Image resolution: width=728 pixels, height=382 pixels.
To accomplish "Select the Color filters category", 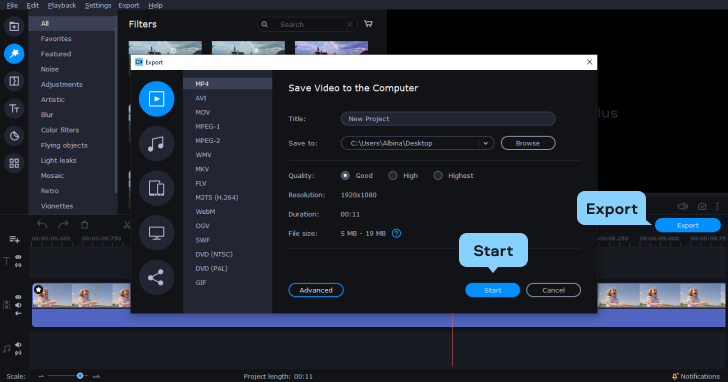I will (60, 130).
